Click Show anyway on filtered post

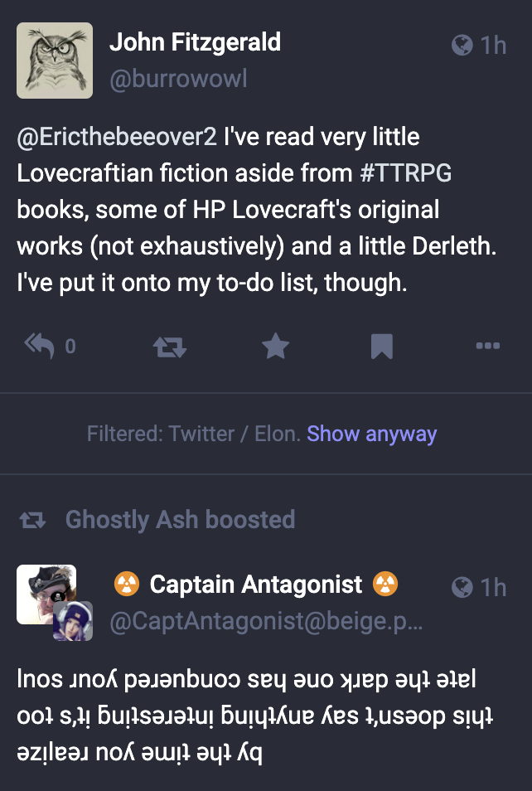tap(371, 434)
